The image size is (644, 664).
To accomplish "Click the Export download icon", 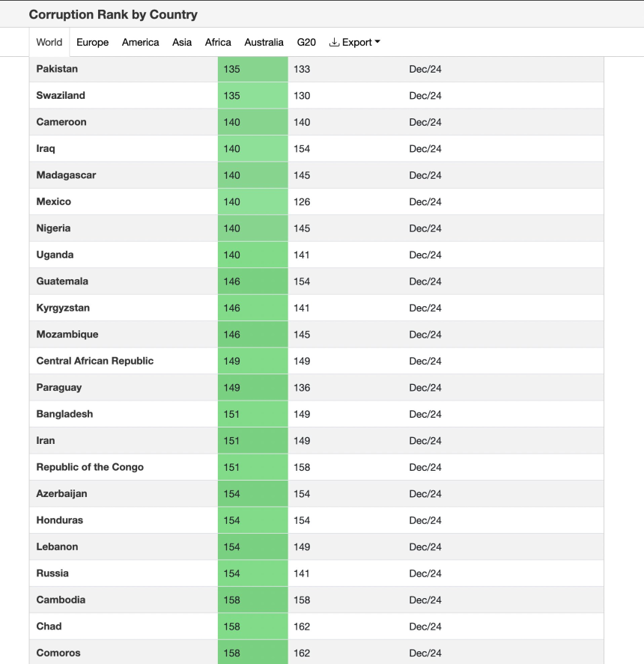I will (334, 42).
